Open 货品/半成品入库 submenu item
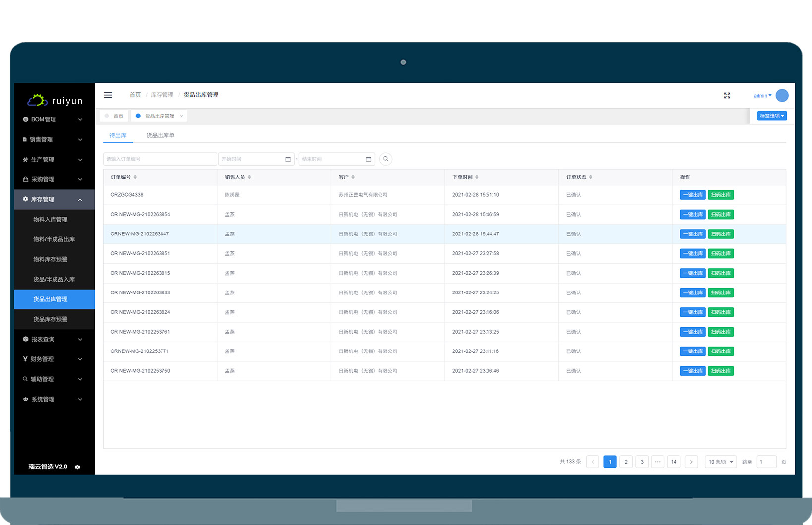This screenshot has width=812, height=525. pos(54,280)
